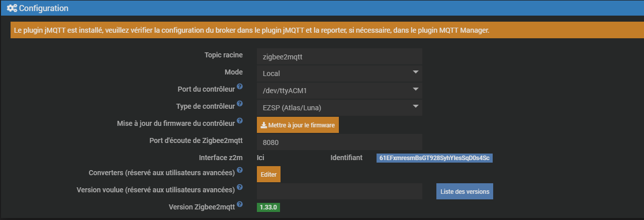Click the listening port field showing 8080
The height and width of the screenshot is (220, 644).
pos(339,142)
